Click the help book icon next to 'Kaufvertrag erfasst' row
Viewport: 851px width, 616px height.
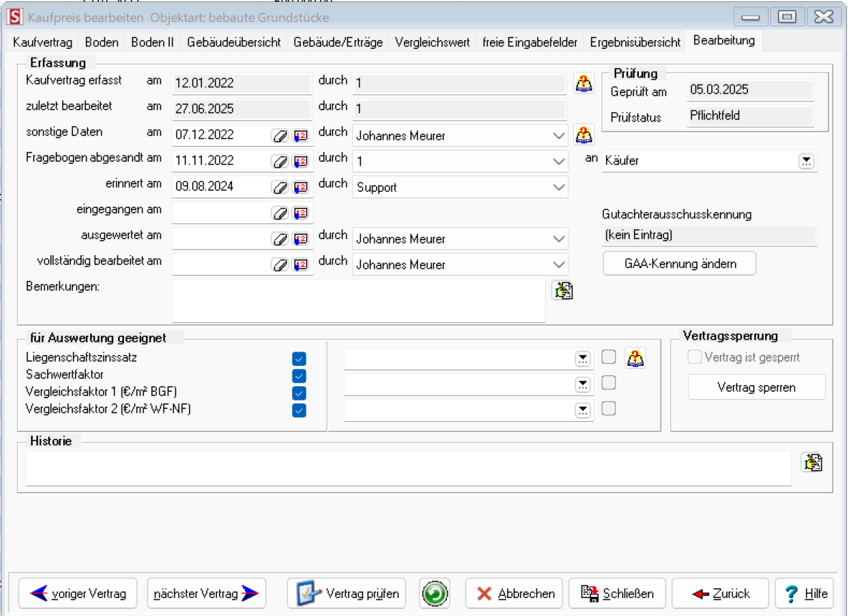coord(584,84)
